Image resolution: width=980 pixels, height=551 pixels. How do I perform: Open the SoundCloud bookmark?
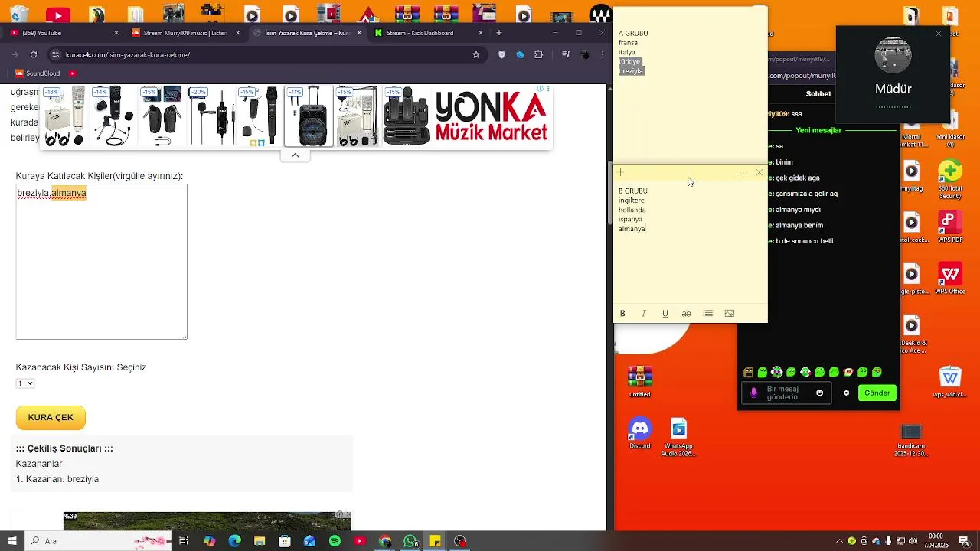click(38, 73)
